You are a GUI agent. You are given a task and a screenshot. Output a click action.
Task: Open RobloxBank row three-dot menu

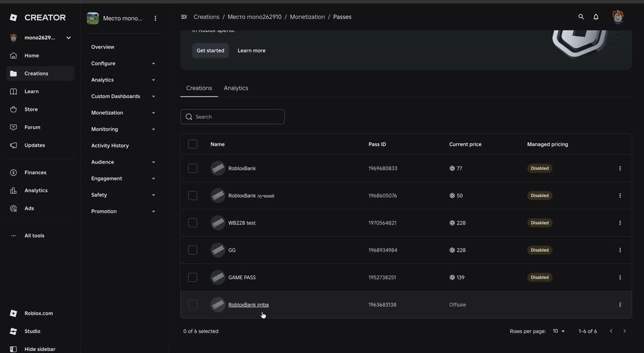click(x=620, y=168)
